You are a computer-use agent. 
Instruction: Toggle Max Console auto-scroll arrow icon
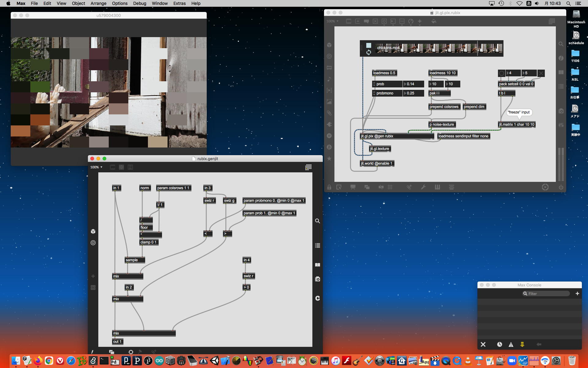pos(522,344)
